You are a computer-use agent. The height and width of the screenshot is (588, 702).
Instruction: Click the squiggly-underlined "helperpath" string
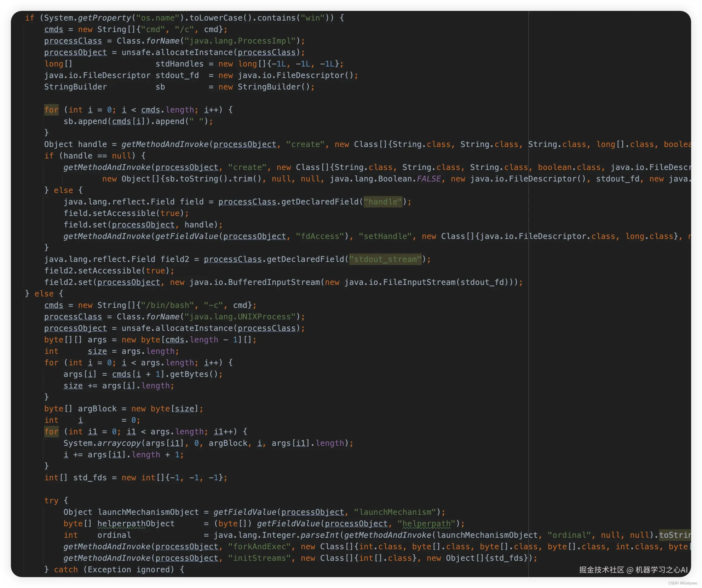[426, 524]
